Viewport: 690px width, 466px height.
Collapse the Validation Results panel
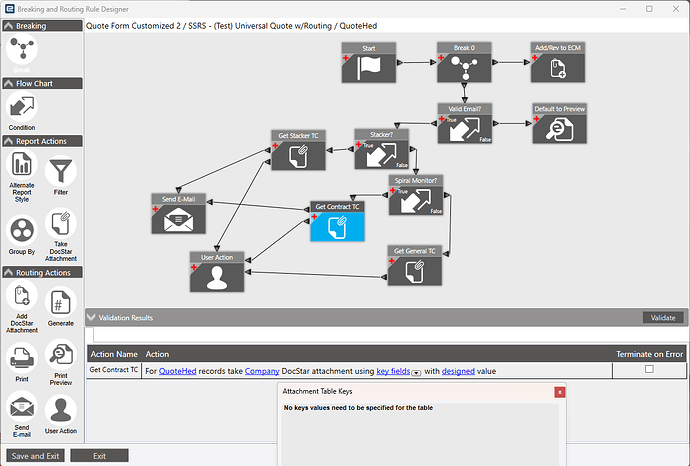click(92, 317)
